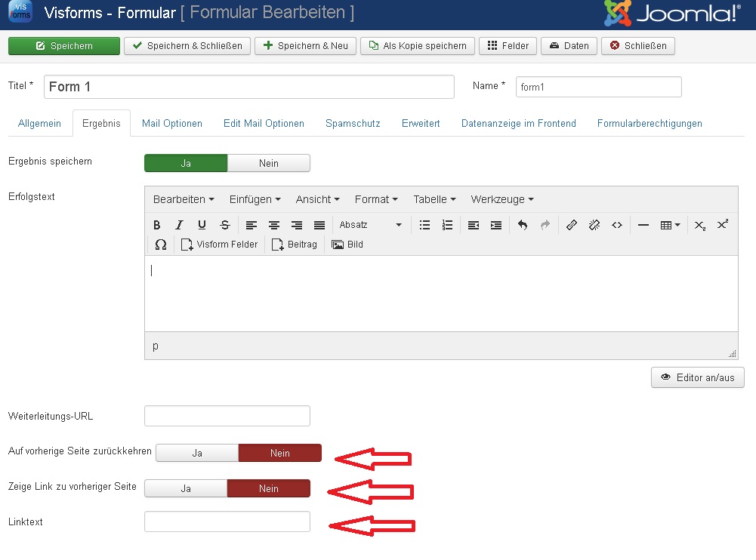
Task: Switch to the Spamschutz tab
Action: pyautogui.click(x=352, y=122)
